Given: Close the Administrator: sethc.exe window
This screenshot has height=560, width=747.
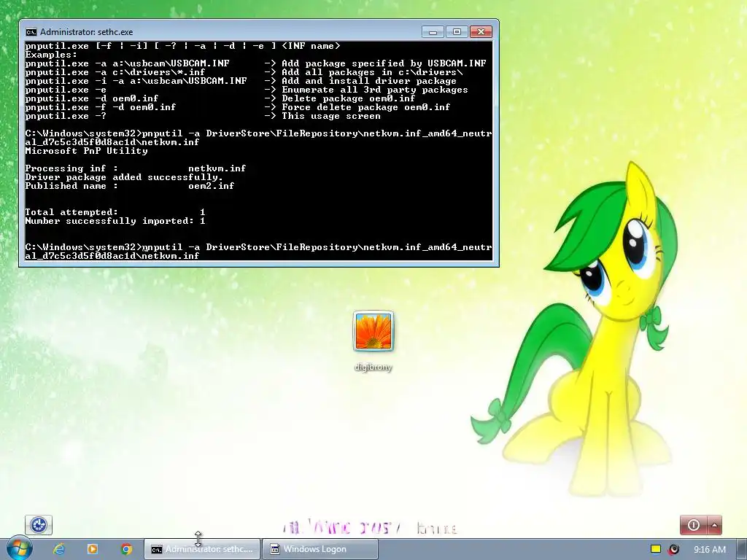Looking at the screenshot, I should tap(481, 32).
